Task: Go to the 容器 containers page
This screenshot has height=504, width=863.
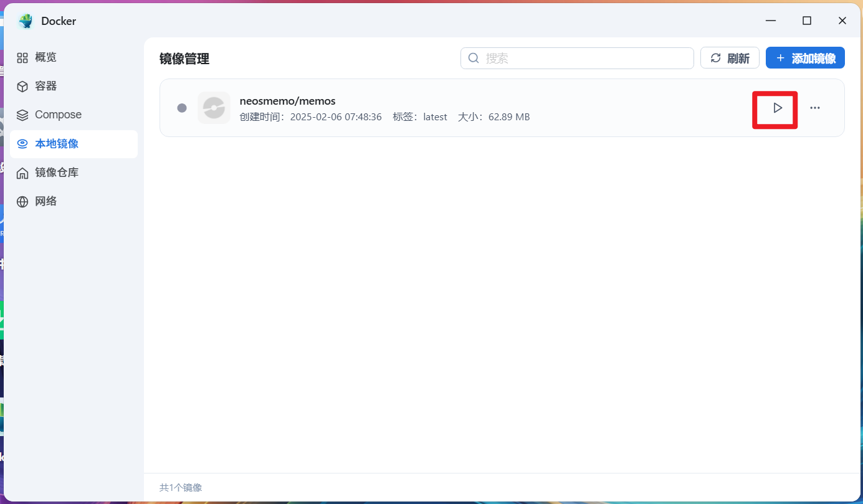Action: click(x=74, y=86)
